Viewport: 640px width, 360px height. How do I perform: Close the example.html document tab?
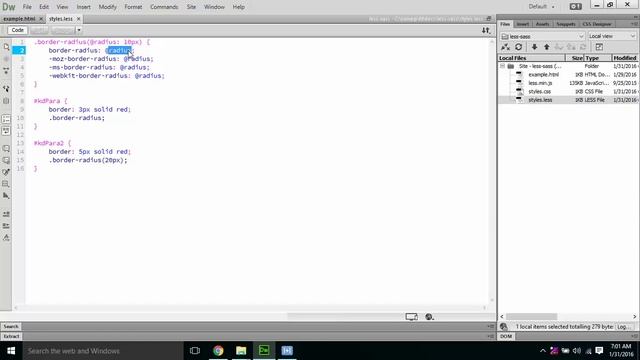(41, 19)
